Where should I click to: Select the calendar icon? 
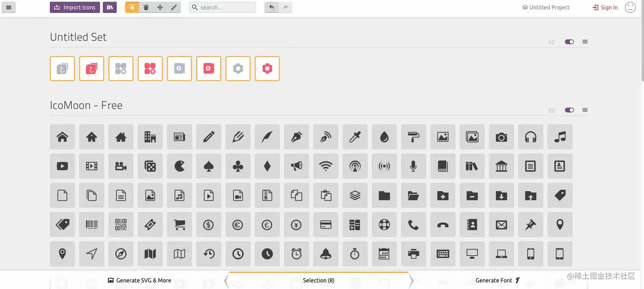[384, 254]
